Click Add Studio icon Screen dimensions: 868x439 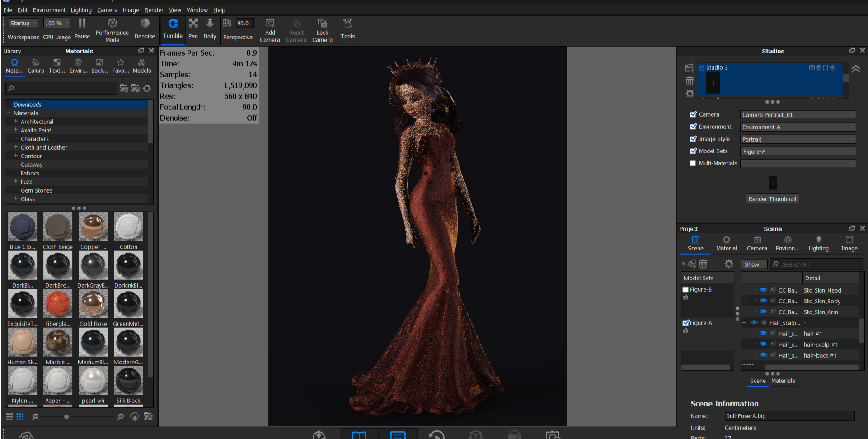coord(690,68)
